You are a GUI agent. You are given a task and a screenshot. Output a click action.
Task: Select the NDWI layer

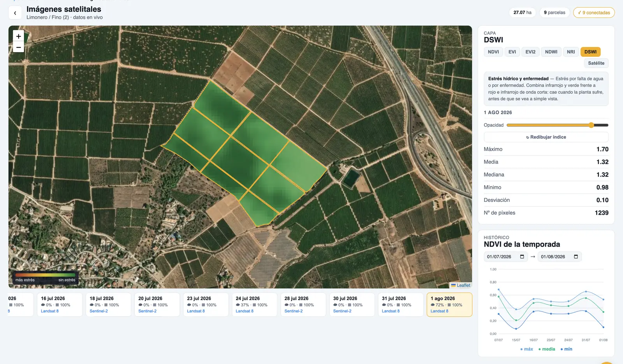[551, 52]
